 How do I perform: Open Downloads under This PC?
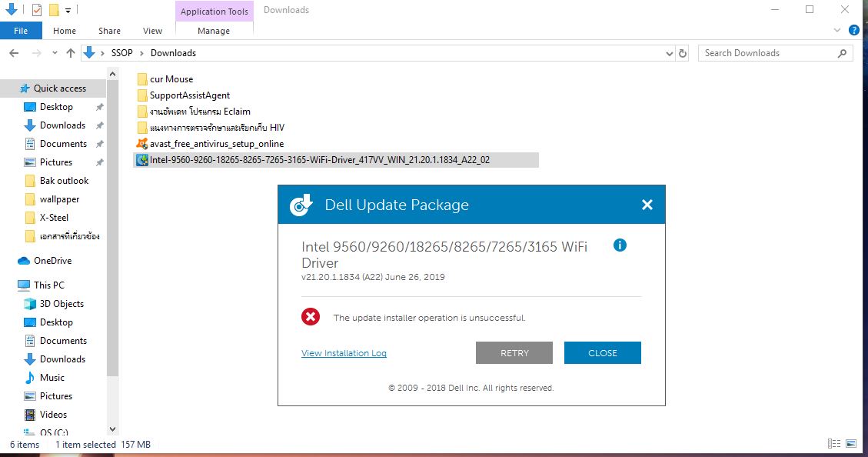tap(62, 359)
